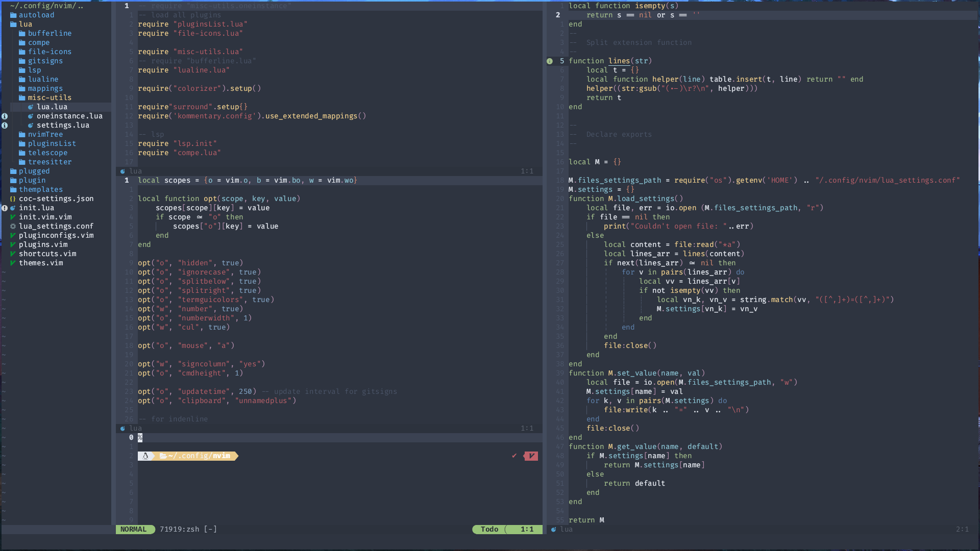Select the lua winbar title of middle window

pos(135,171)
